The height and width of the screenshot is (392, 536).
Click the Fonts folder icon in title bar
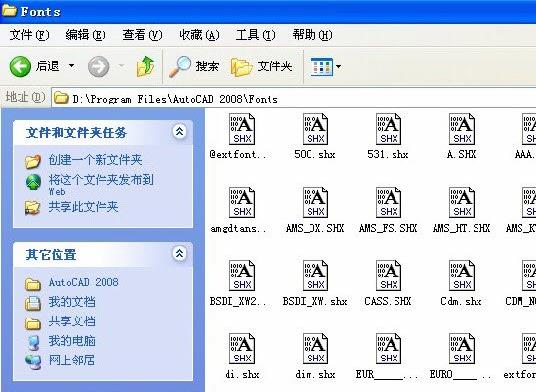9,10
